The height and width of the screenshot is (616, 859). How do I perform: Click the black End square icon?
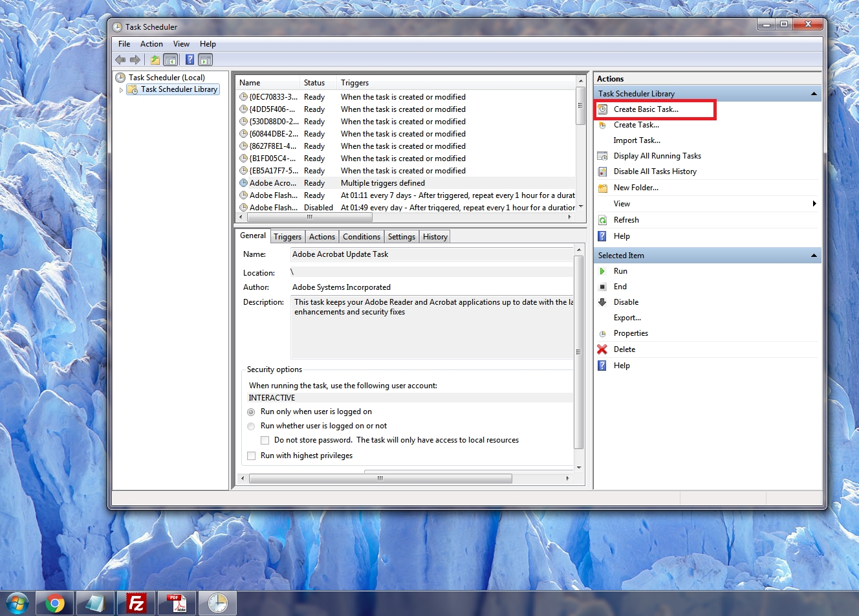(x=602, y=287)
